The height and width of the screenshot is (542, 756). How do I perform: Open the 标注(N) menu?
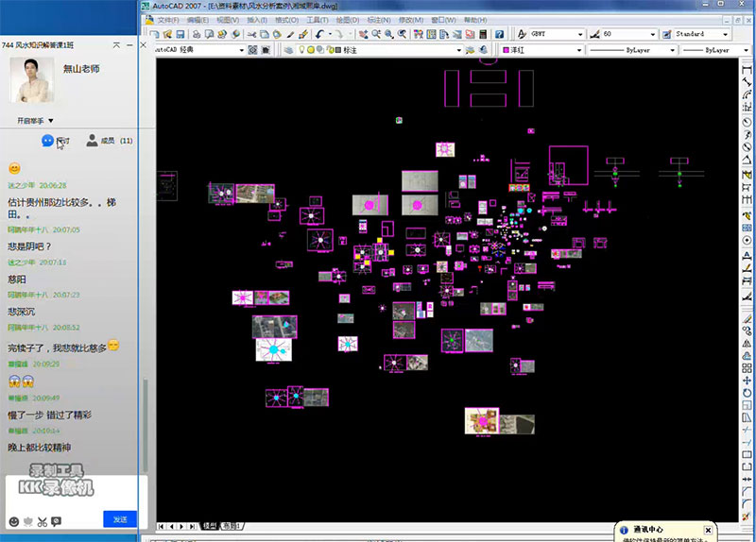379,20
